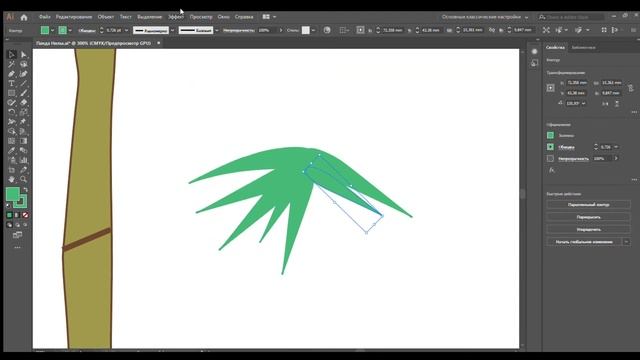Select the Hand tool
Viewport: 640px width, 360px height.
[11, 179]
